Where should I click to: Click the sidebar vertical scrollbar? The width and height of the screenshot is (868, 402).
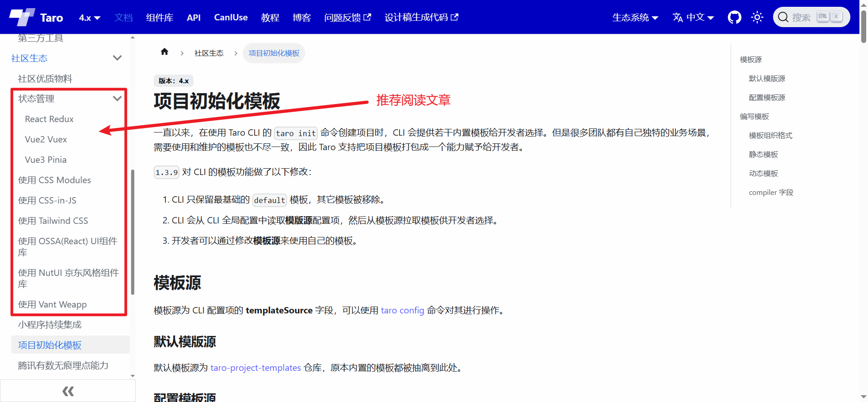(132, 231)
